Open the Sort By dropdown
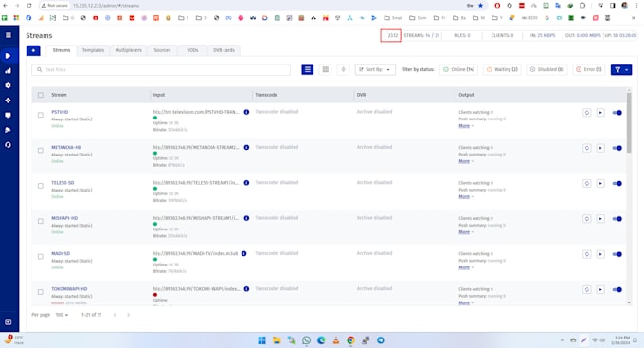644x348 pixels. point(375,70)
